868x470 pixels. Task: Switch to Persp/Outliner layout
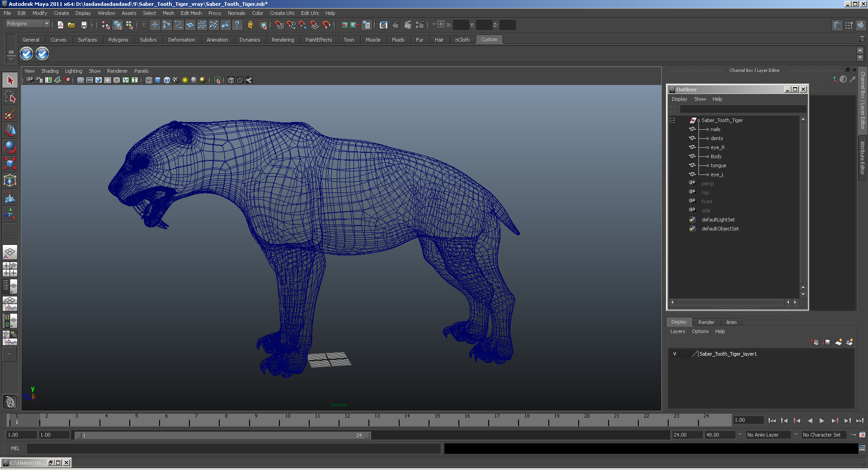pos(10,287)
